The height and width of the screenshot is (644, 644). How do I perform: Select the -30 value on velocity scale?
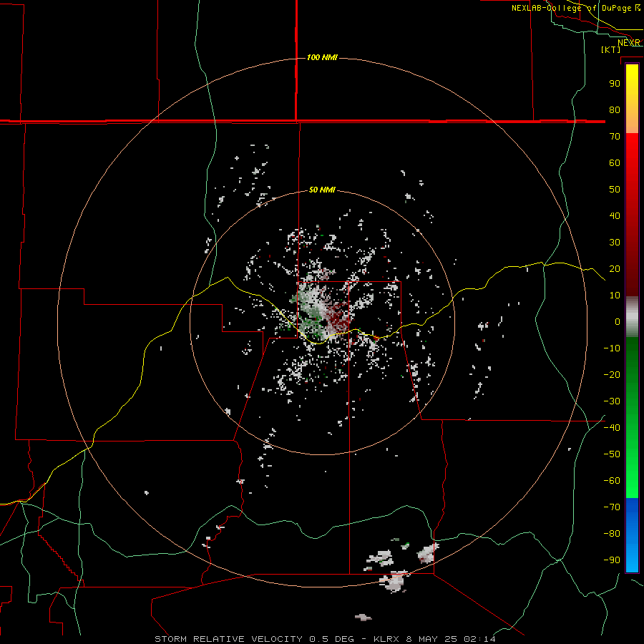pyautogui.click(x=612, y=401)
